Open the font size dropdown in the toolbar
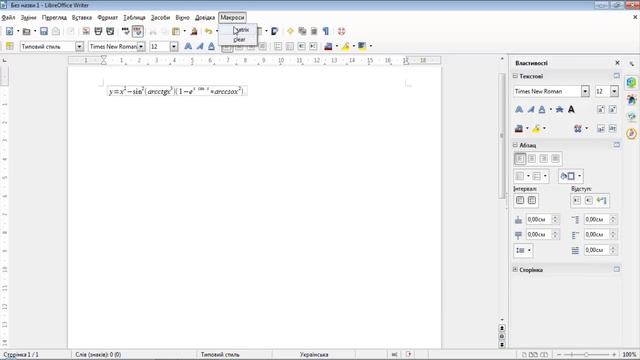640x360 pixels. 174,47
